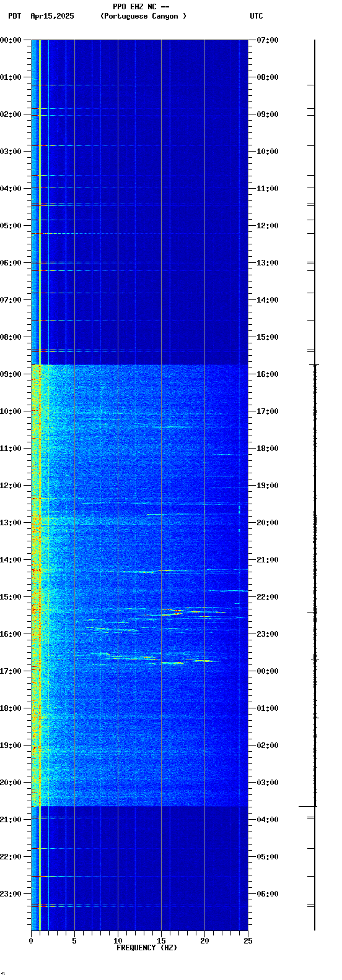Click the 'PPO EHZ NC --' station title
This screenshot has height=980, width=342.
141,7
